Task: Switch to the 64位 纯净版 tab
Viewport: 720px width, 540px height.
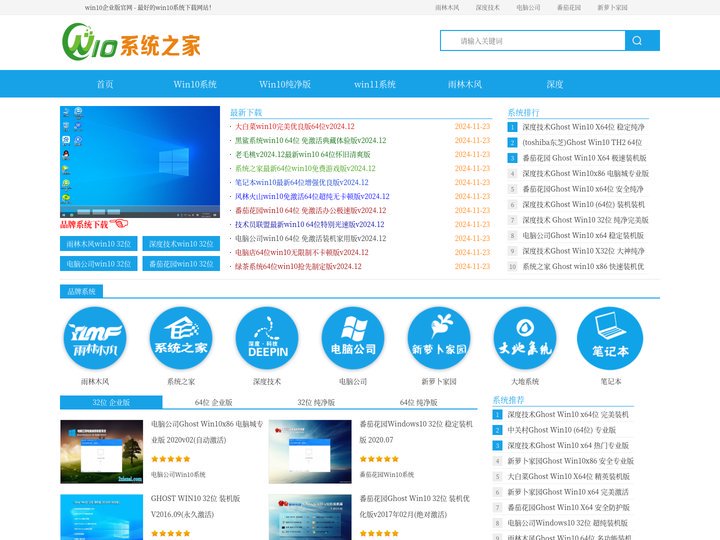Action: (x=418, y=402)
